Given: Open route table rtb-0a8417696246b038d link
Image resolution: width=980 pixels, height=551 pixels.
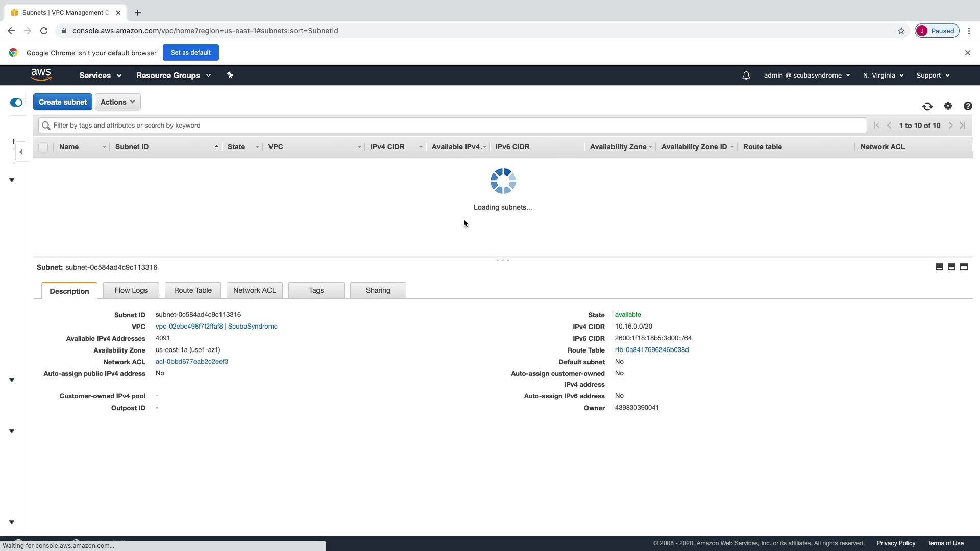Looking at the screenshot, I should [x=651, y=350].
